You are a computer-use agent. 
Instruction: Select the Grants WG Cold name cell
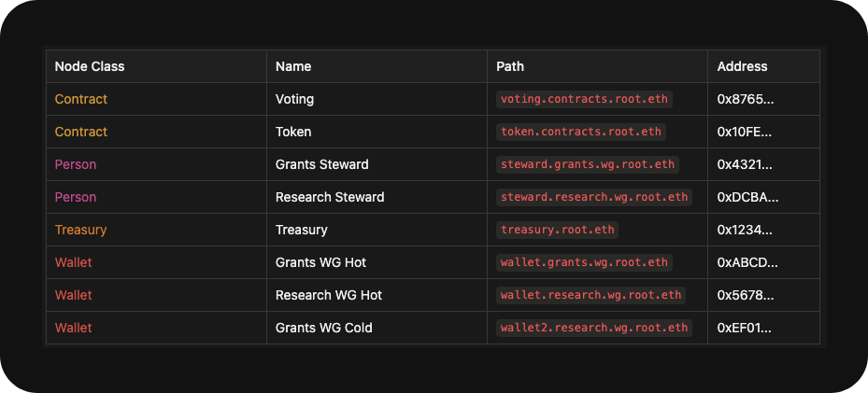tap(323, 328)
